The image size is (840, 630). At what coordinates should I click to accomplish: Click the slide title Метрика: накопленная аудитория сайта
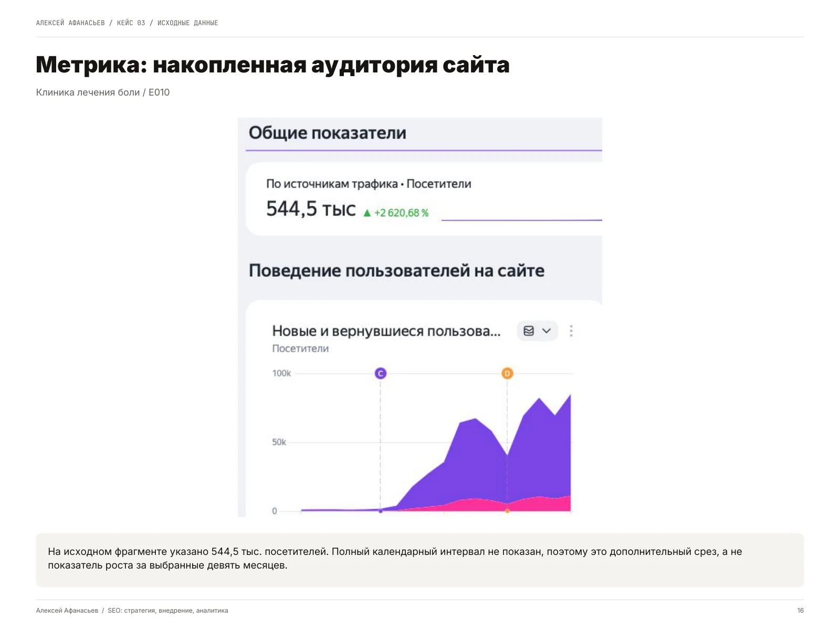point(272,65)
